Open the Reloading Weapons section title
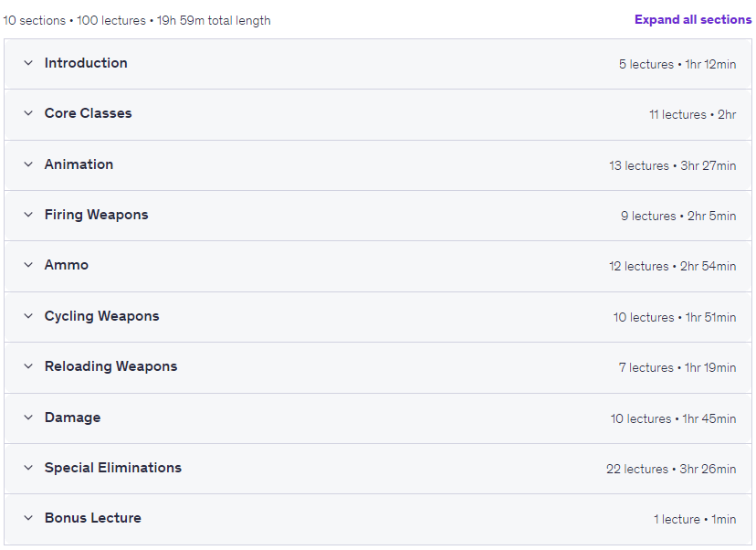The image size is (756, 550). (x=110, y=366)
